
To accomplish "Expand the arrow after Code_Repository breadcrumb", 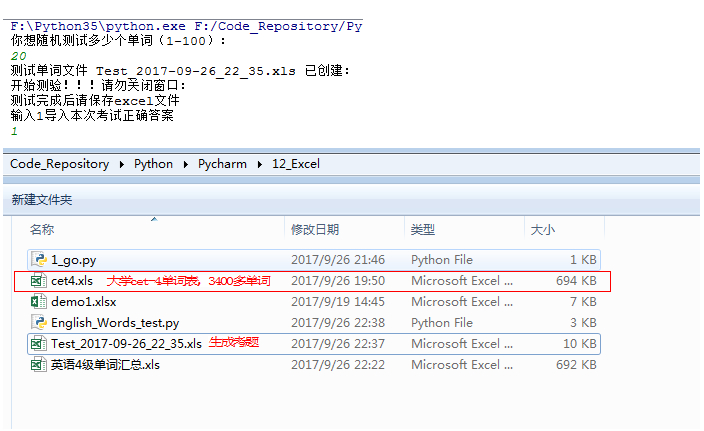I will click(122, 164).
